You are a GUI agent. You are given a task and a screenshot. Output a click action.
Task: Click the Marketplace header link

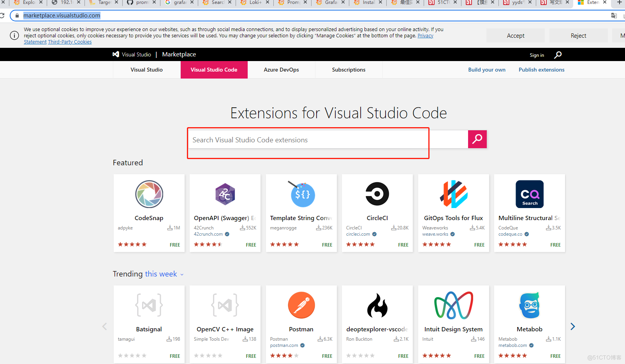[x=179, y=54]
